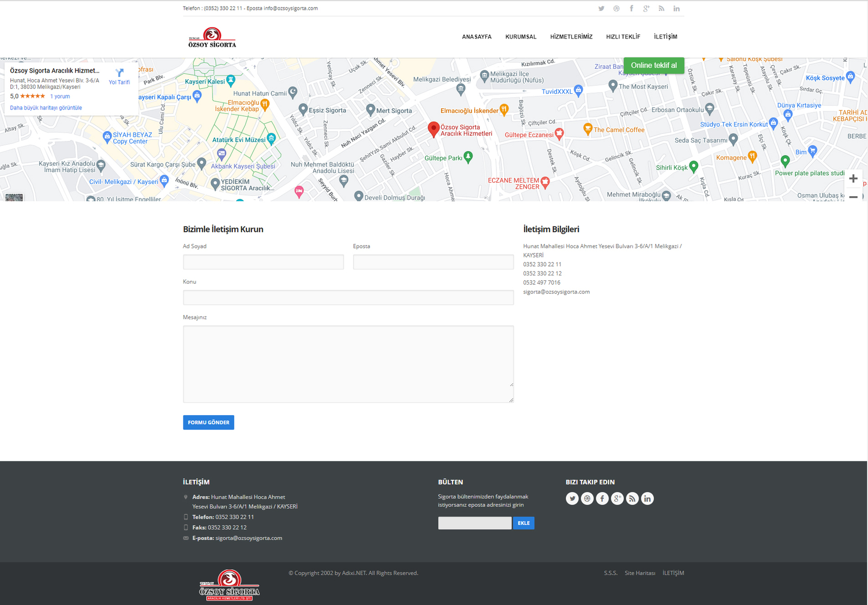Click Eşsiz Sigorta map marker

(x=303, y=110)
